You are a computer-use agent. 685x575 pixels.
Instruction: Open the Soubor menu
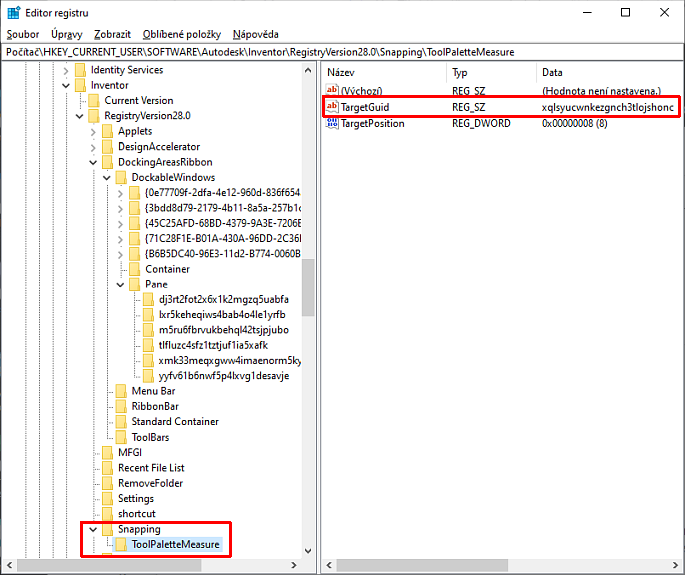coord(23,34)
